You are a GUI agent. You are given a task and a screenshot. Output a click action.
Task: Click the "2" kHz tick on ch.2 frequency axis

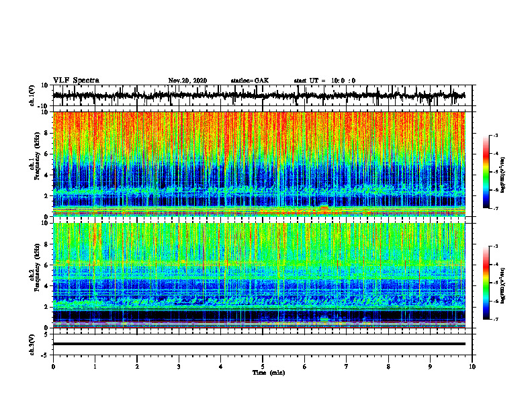tap(46, 307)
